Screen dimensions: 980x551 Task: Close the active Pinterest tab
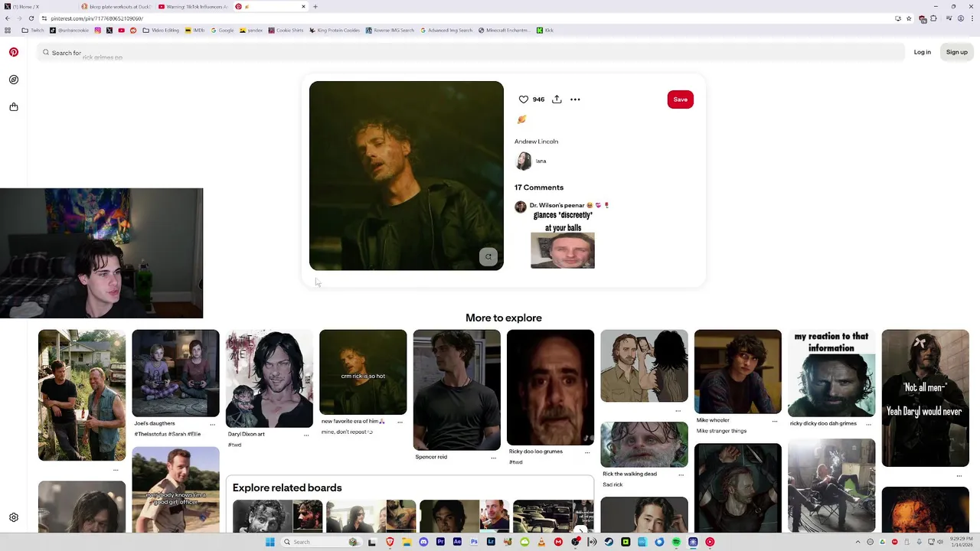pyautogui.click(x=303, y=7)
